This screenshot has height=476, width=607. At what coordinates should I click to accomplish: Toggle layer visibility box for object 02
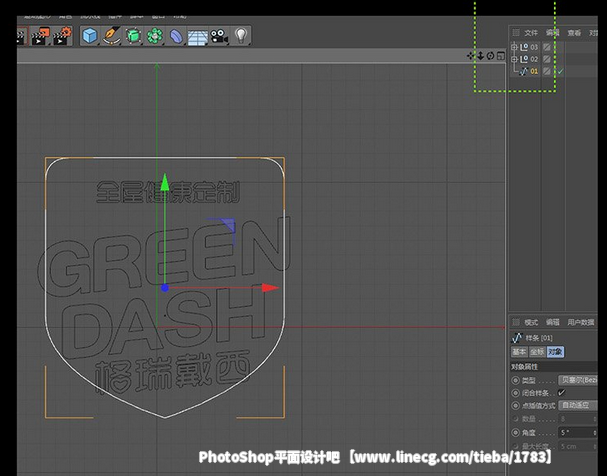547,59
